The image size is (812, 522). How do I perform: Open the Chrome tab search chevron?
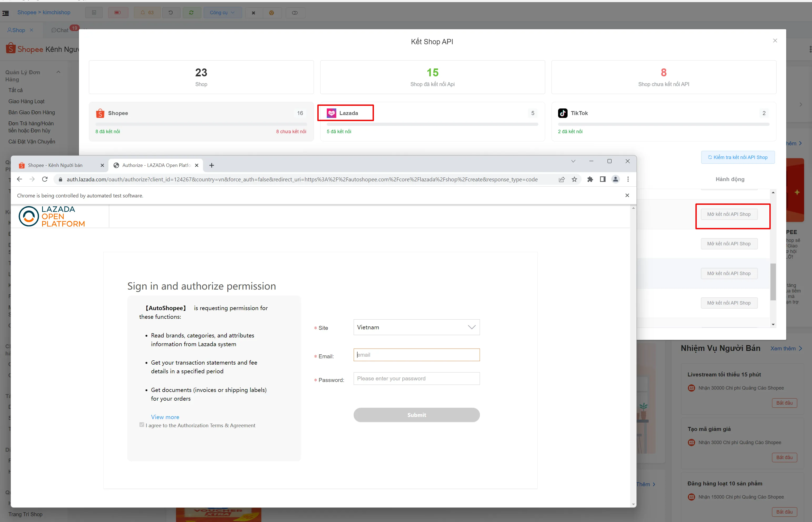click(x=573, y=161)
